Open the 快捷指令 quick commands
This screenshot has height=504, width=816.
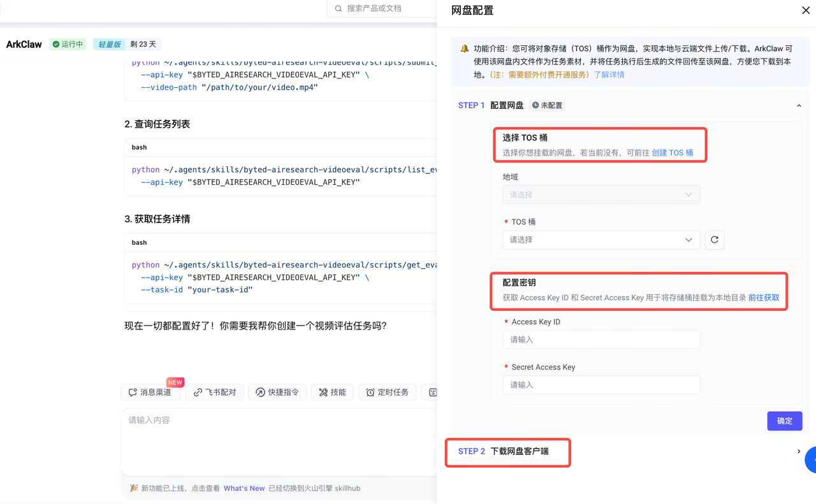pyautogui.click(x=277, y=392)
